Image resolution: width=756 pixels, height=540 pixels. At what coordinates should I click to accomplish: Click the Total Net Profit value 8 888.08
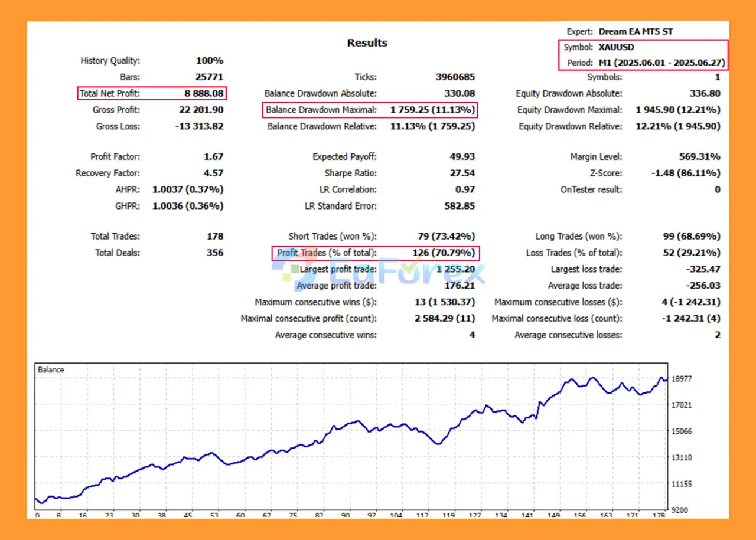pos(200,93)
